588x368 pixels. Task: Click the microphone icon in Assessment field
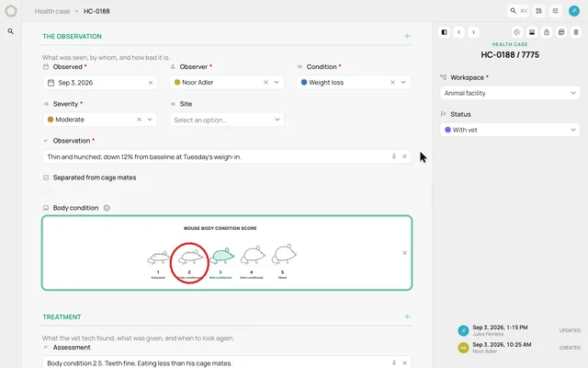(394, 362)
